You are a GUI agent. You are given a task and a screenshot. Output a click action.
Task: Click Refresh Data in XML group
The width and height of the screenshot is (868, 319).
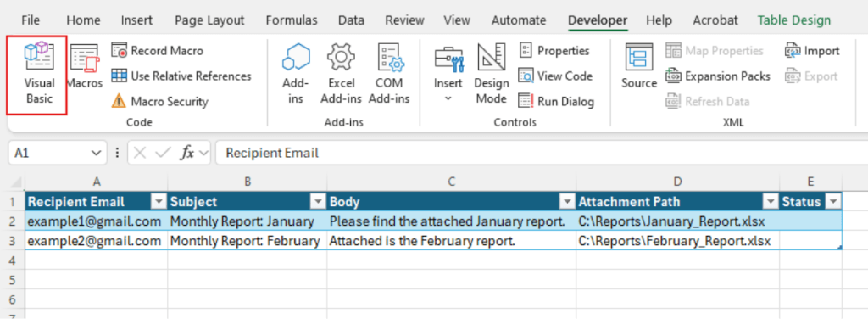pos(708,101)
